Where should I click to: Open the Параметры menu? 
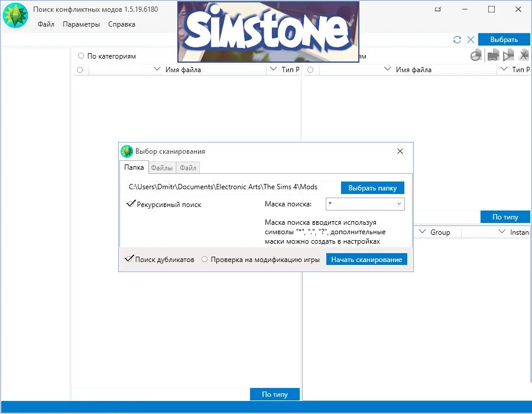81,24
